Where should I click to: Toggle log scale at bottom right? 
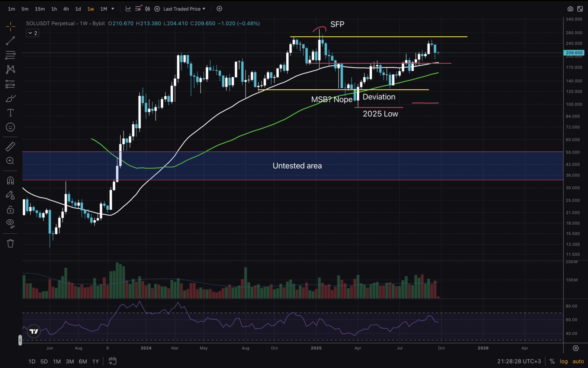pyautogui.click(x=563, y=361)
